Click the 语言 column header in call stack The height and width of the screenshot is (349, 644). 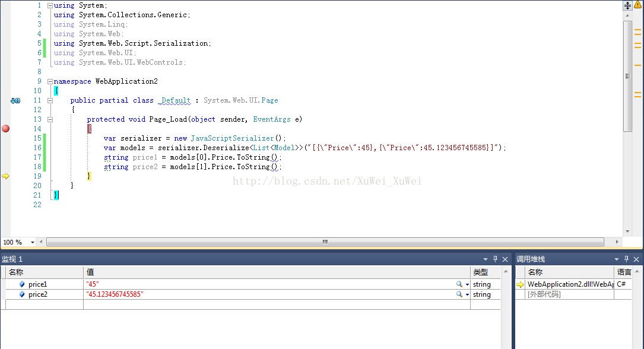click(x=624, y=272)
